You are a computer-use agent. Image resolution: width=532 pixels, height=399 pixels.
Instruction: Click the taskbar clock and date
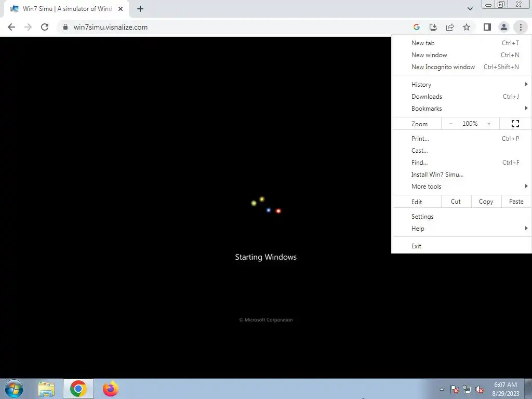coord(506,389)
